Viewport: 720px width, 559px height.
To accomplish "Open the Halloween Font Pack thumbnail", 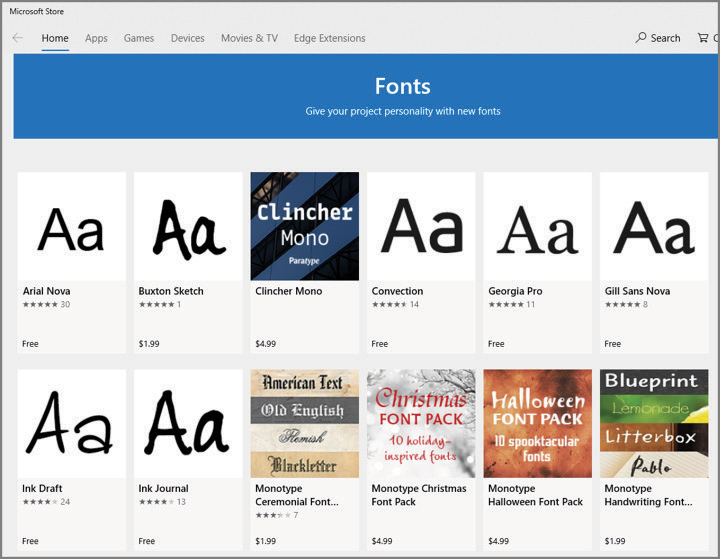I will click(x=537, y=423).
